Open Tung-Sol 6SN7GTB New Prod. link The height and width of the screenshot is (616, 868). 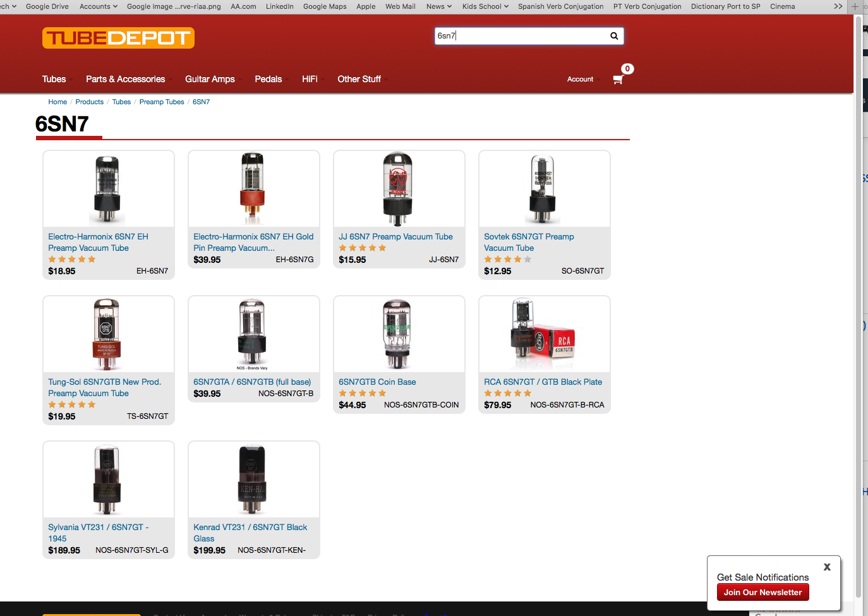(105, 388)
